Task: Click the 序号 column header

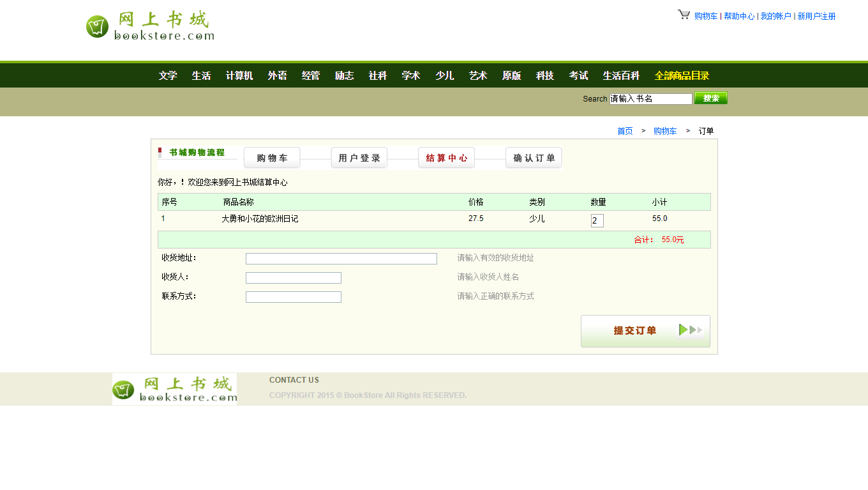Action: pyautogui.click(x=169, y=202)
